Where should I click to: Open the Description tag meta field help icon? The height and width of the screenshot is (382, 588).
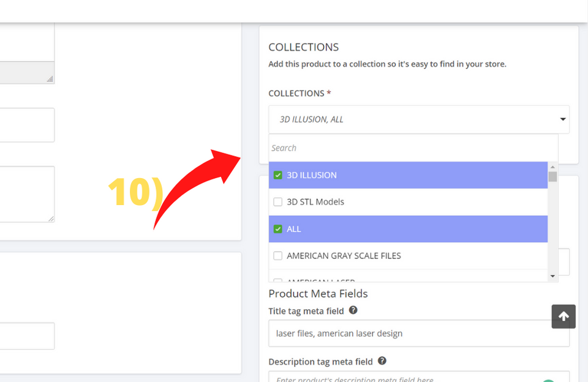click(382, 361)
